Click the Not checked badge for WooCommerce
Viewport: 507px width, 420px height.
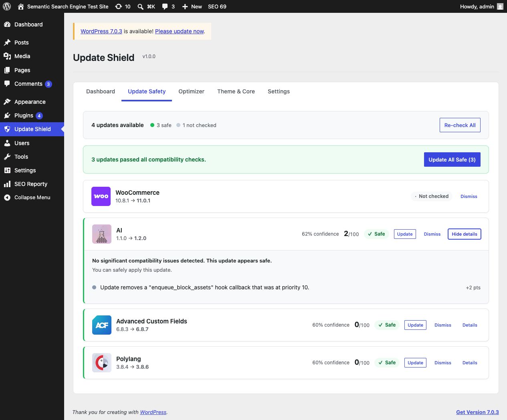tap(431, 196)
